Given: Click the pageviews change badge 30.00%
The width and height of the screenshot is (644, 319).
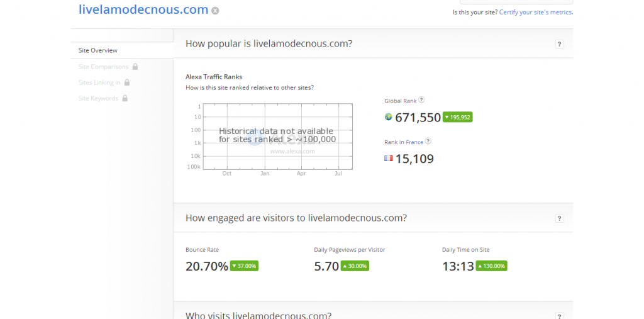Looking at the screenshot, I should point(355,266).
